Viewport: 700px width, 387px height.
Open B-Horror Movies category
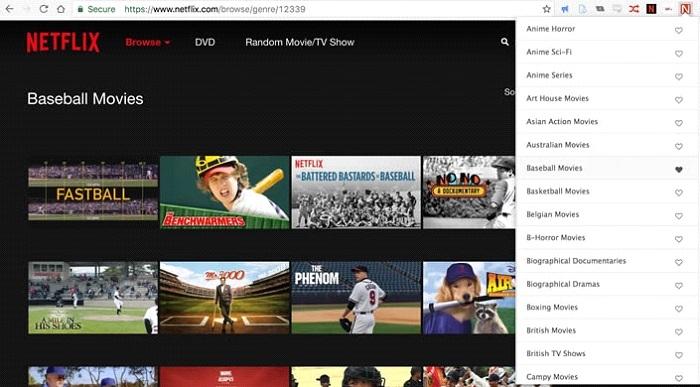click(x=555, y=237)
